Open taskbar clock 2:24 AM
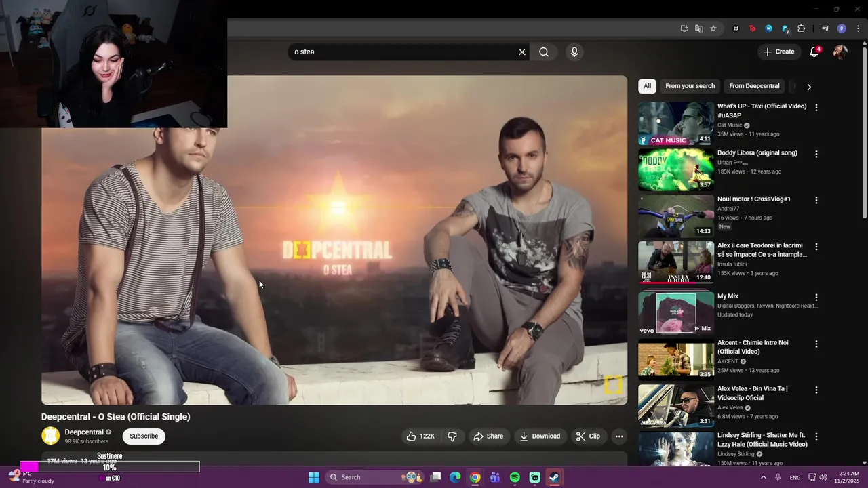The width and height of the screenshot is (868, 488). (848, 477)
